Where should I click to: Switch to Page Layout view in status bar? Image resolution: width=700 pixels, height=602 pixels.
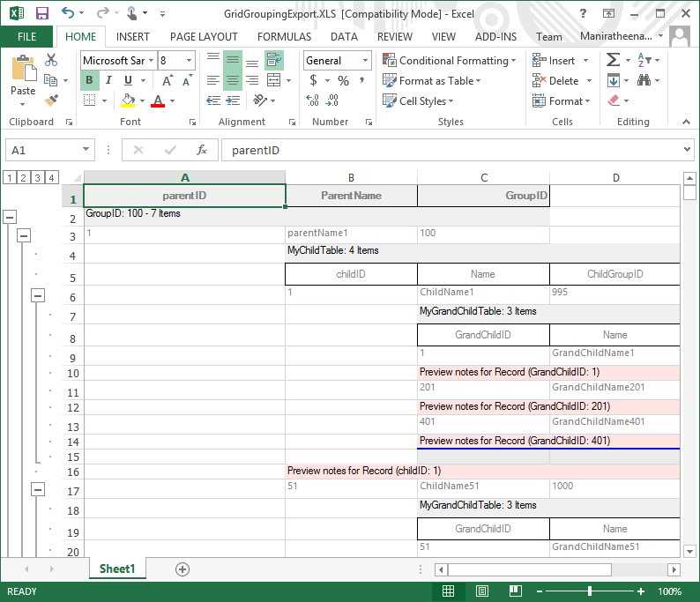[x=482, y=591]
